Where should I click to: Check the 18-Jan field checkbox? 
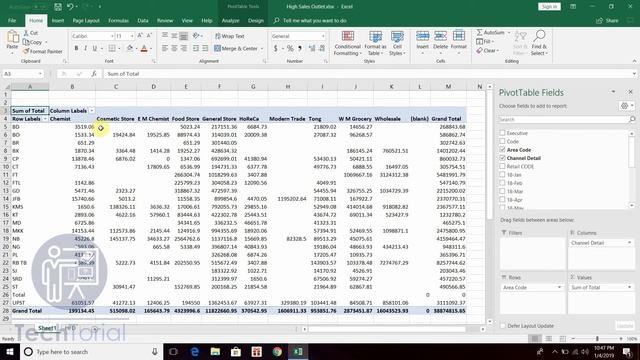point(502,175)
